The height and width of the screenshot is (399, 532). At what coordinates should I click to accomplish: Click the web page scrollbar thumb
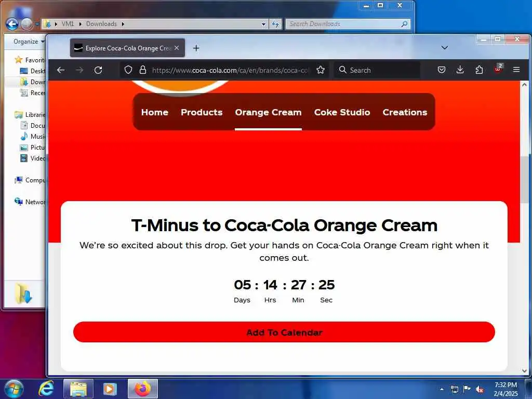click(x=524, y=180)
